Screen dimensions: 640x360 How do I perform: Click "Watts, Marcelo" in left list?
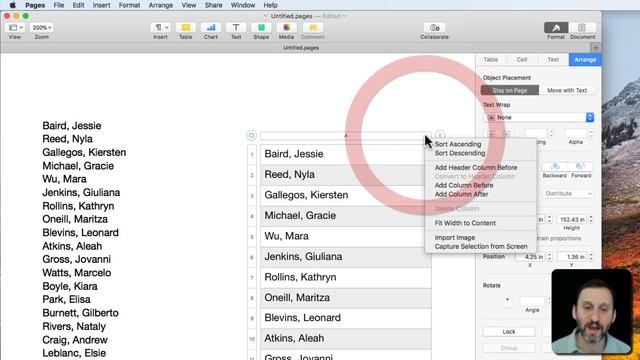[77, 273]
